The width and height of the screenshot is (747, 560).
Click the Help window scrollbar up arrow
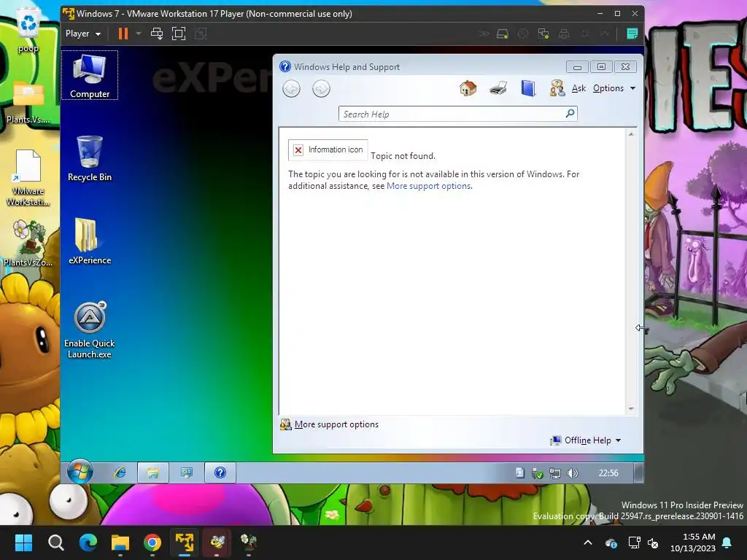point(631,134)
